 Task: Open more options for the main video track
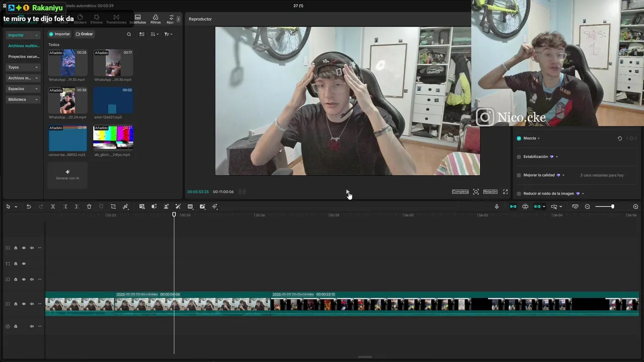(x=40, y=304)
